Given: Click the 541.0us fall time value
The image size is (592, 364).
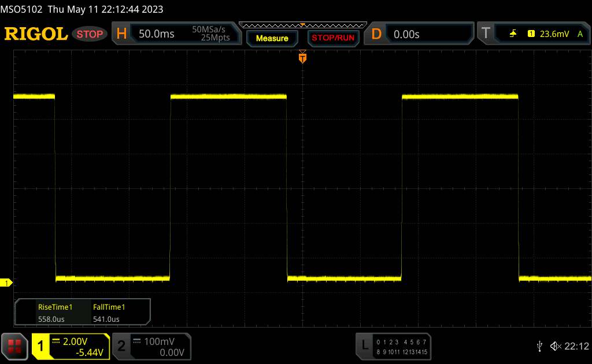Looking at the screenshot, I should click(x=106, y=319).
